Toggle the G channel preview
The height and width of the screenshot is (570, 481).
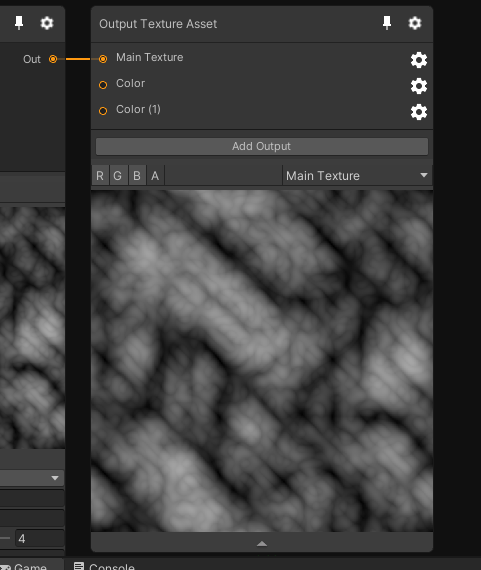click(118, 176)
